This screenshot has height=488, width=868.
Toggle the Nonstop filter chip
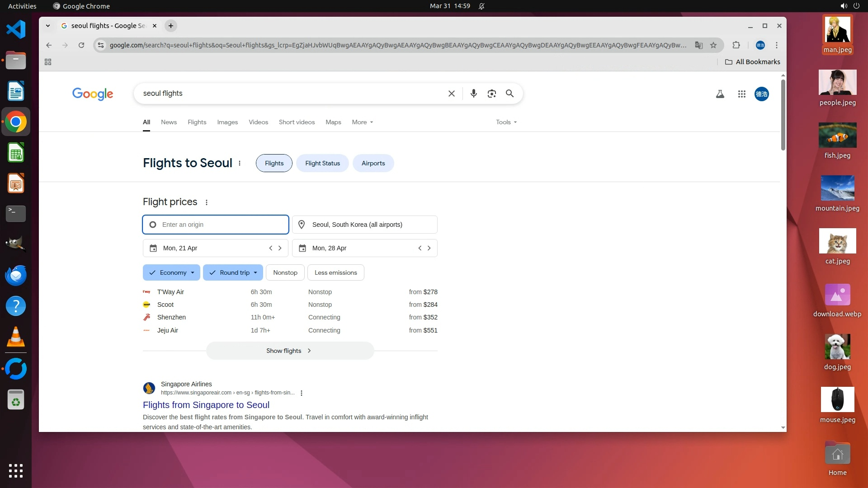[285, 272]
